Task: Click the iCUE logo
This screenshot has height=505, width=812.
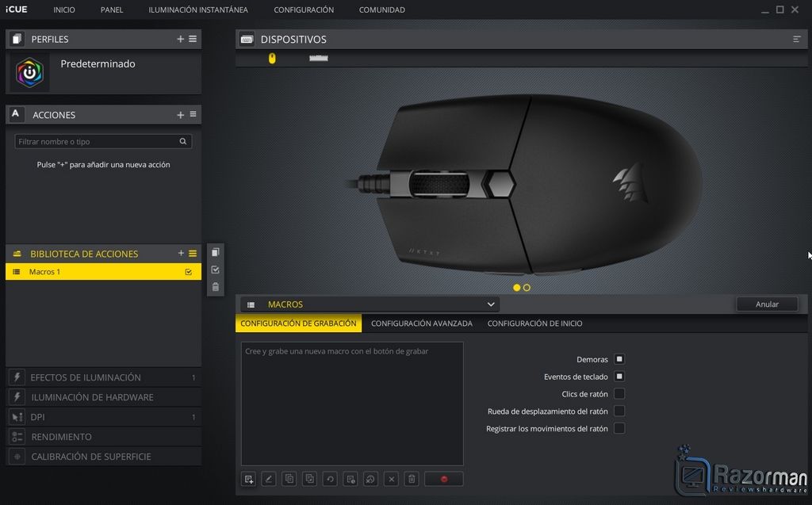Action: (17, 10)
